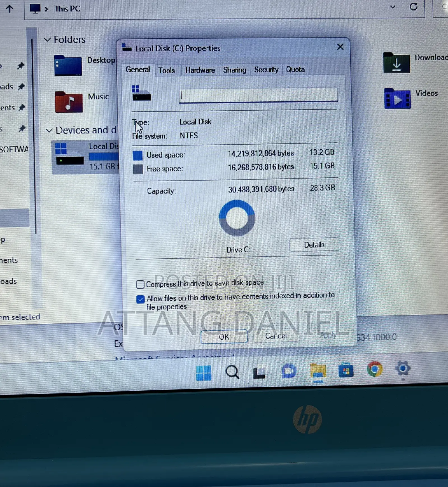This screenshot has width=448, height=487.
Task: Switch to the Tools tab
Action: click(x=167, y=70)
